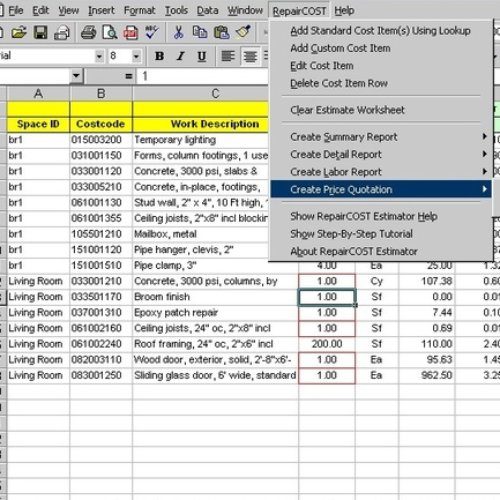This screenshot has width=500, height=500.
Task: Choose Add Standard Cost Item(s) Using Lookup
Action: pos(380,31)
